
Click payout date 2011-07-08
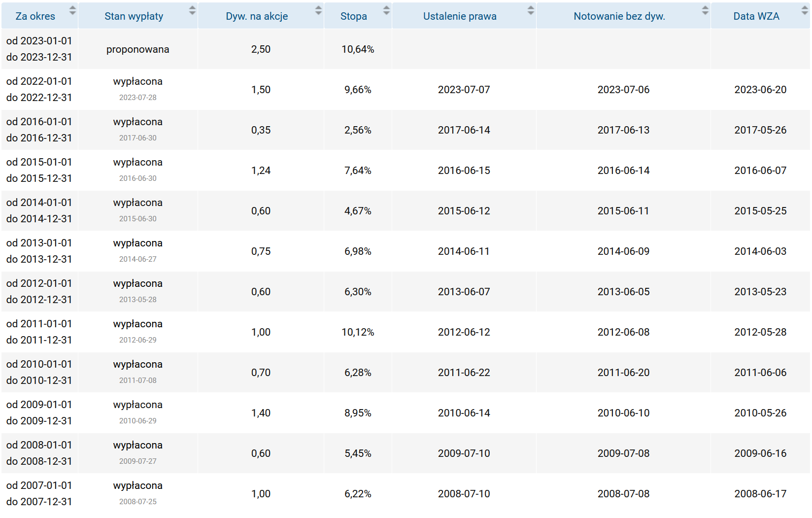[138, 380]
